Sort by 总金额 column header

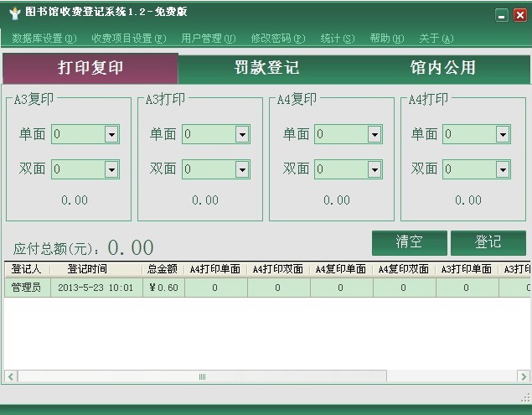click(163, 269)
